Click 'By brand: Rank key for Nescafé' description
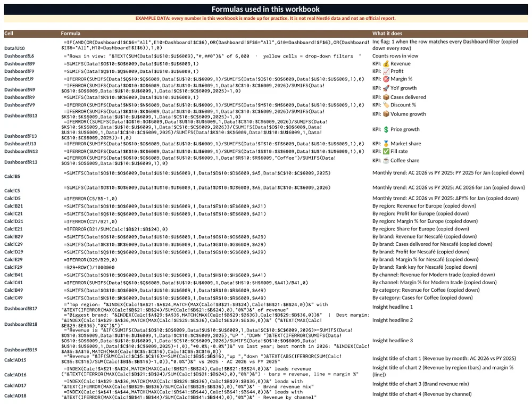532x404 pixels. tap(425, 267)
